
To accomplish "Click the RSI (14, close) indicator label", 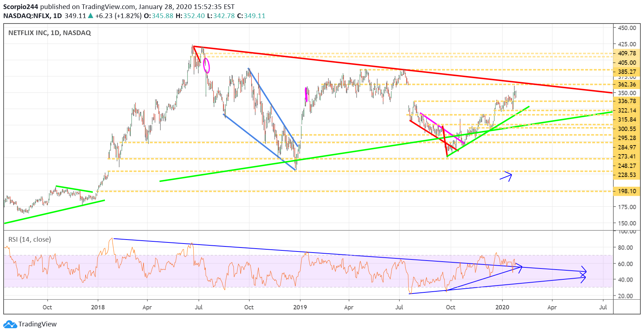I will point(30,240).
